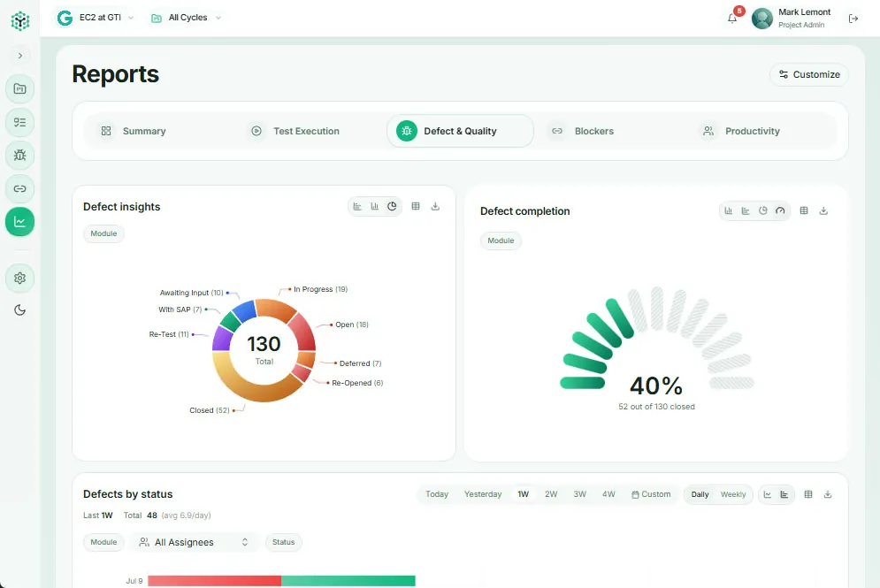Choose the Custom date range
The height and width of the screenshot is (588, 880).
[651, 494]
